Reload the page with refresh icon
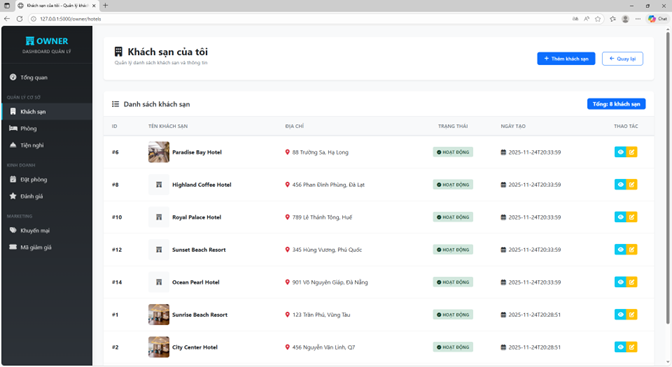The image size is (672, 367). pyautogui.click(x=20, y=19)
